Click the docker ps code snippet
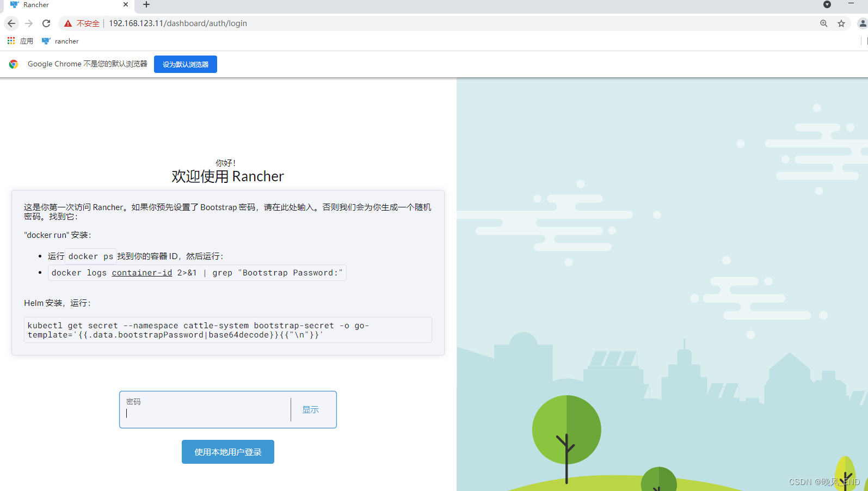 [x=91, y=256]
